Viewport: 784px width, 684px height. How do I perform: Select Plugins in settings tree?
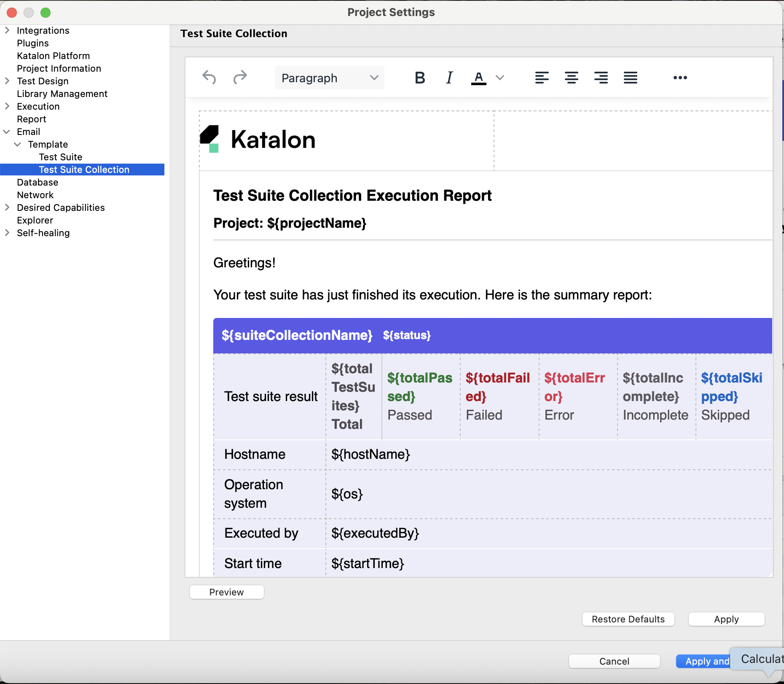[33, 43]
